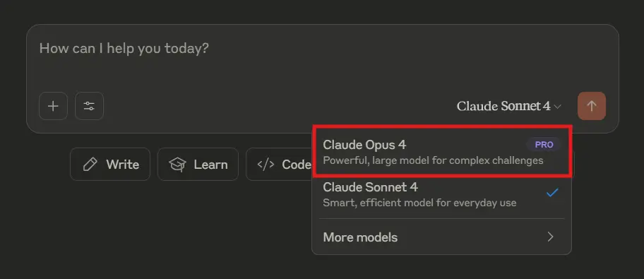
Task: Click the orange send arrow button
Action: point(592,106)
